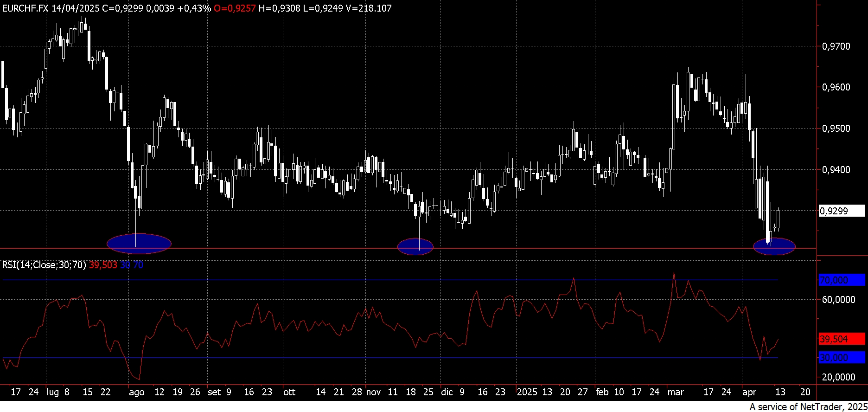Viewport: 868px width, 412px height.
Task: Click the 14 date label on time axis
Action: coord(321,392)
